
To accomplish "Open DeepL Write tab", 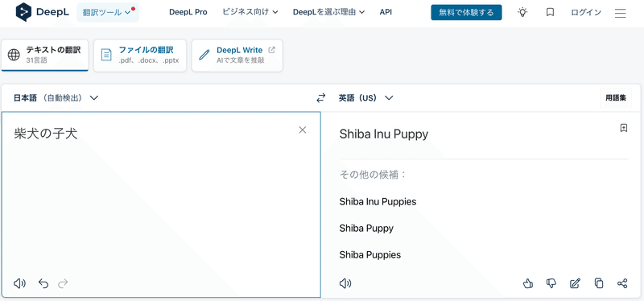I will (237, 56).
